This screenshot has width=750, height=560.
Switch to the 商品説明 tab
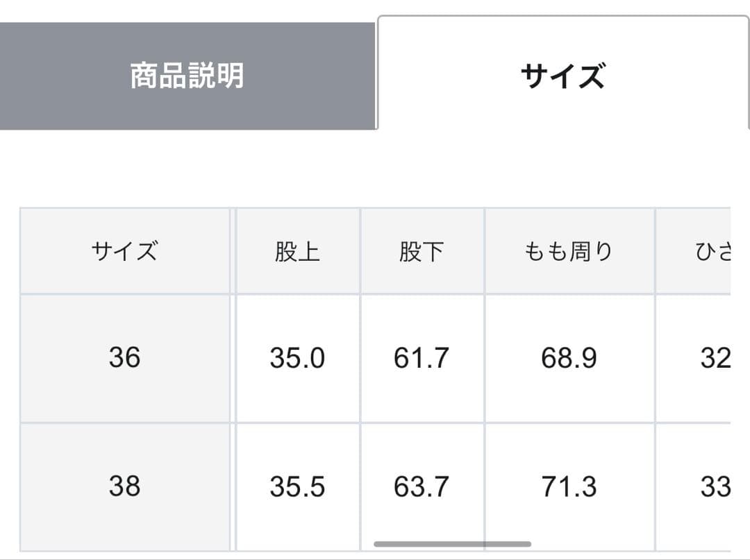pyautogui.click(x=187, y=76)
